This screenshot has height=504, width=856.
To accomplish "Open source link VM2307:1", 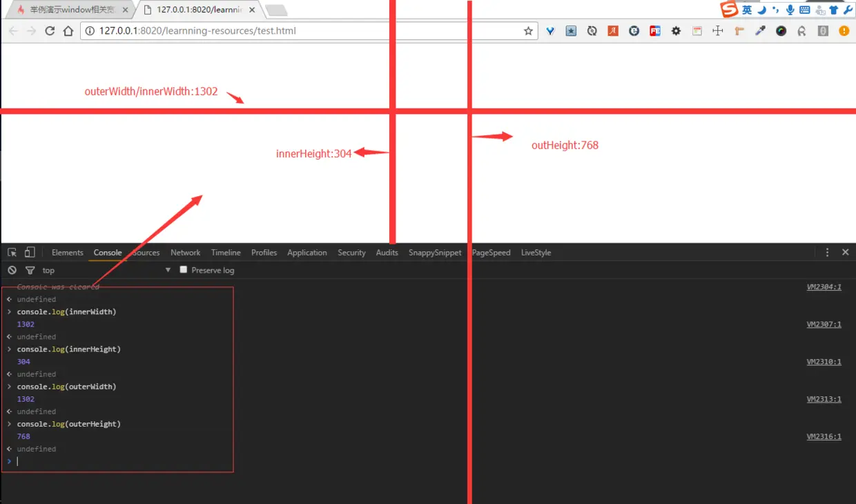I will 824,324.
